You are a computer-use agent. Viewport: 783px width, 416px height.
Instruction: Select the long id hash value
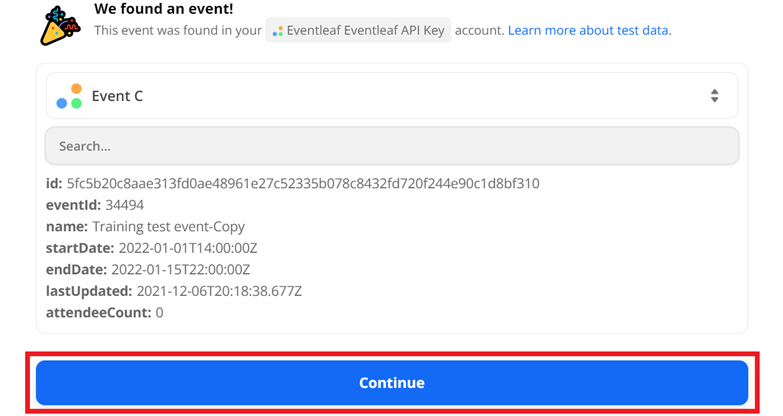click(x=303, y=184)
